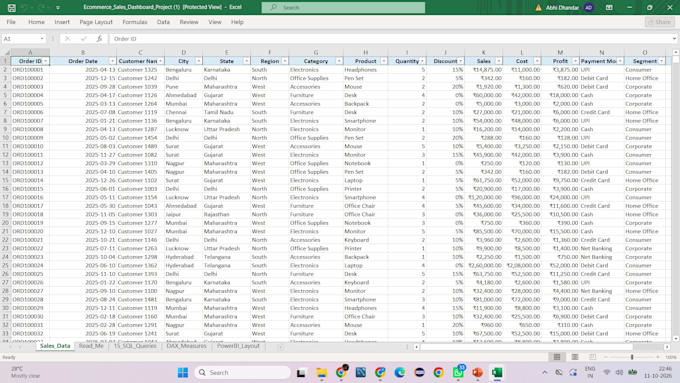This screenshot has height=383, width=680.
Task: Click the account warning triangle icon
Action: pyautogui.click(x=538, y=7)
